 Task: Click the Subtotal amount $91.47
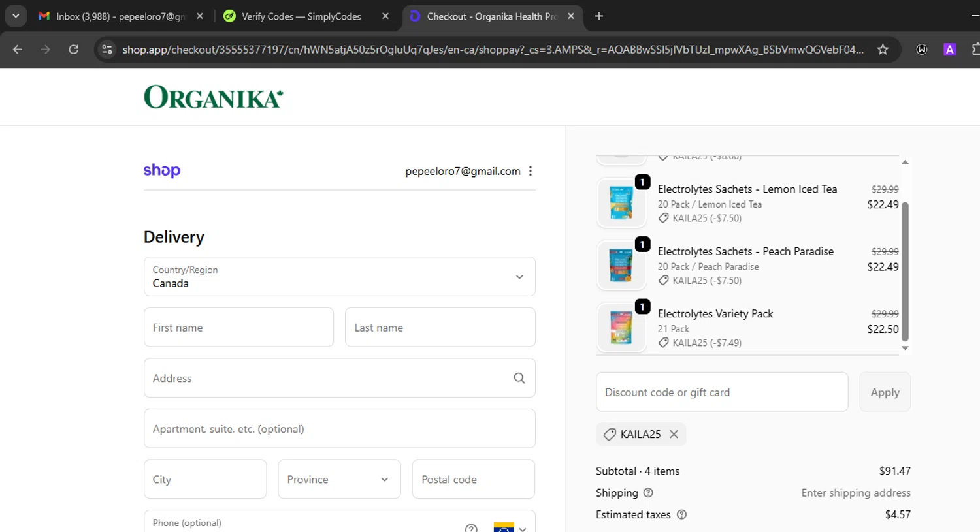pyautogui.click(x=895, y=471)
